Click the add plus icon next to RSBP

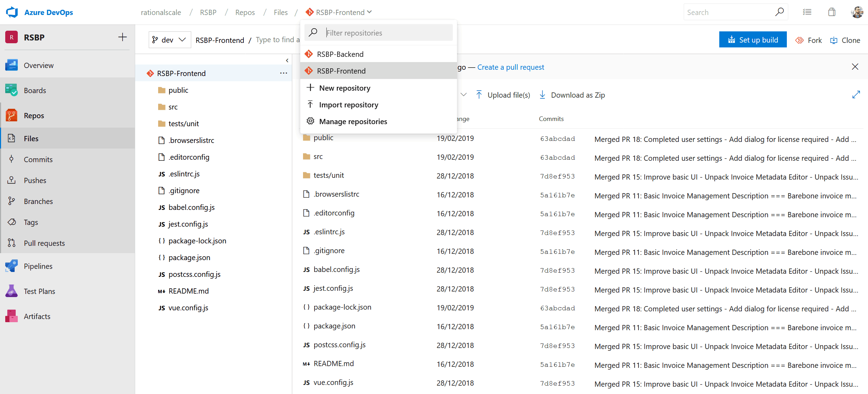[122, 37]
